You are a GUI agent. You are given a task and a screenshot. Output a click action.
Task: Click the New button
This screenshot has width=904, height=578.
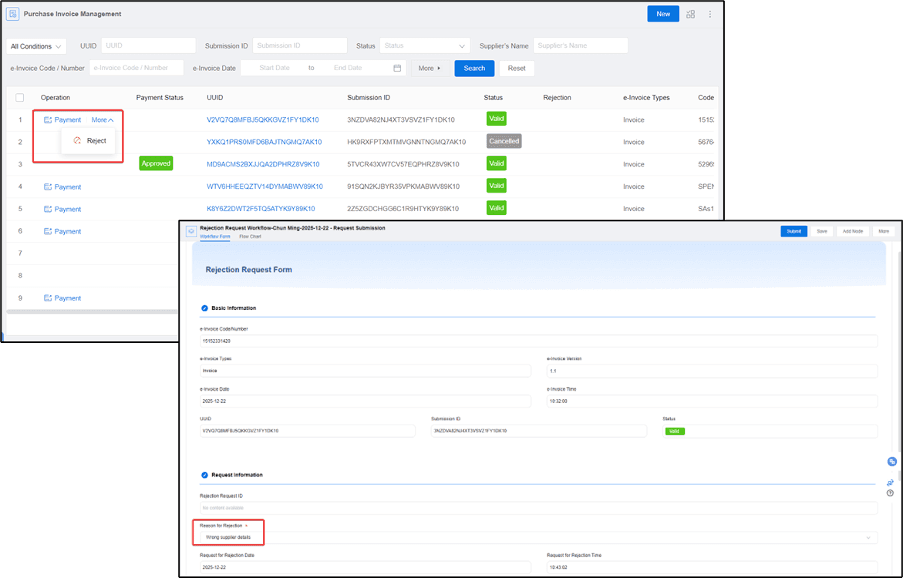click(663, 14)
